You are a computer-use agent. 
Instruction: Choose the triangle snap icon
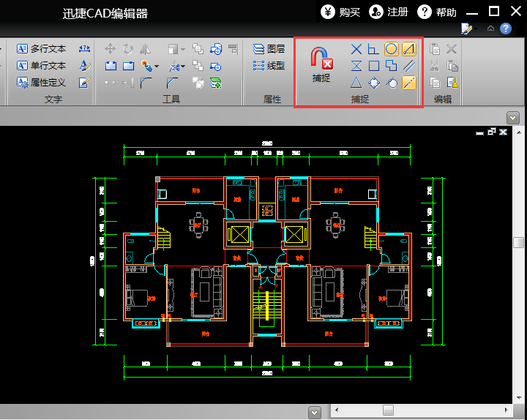point(356,83)
